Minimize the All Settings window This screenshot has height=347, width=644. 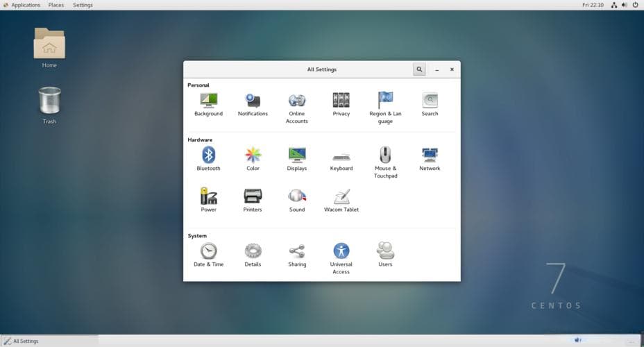[437, 69]
